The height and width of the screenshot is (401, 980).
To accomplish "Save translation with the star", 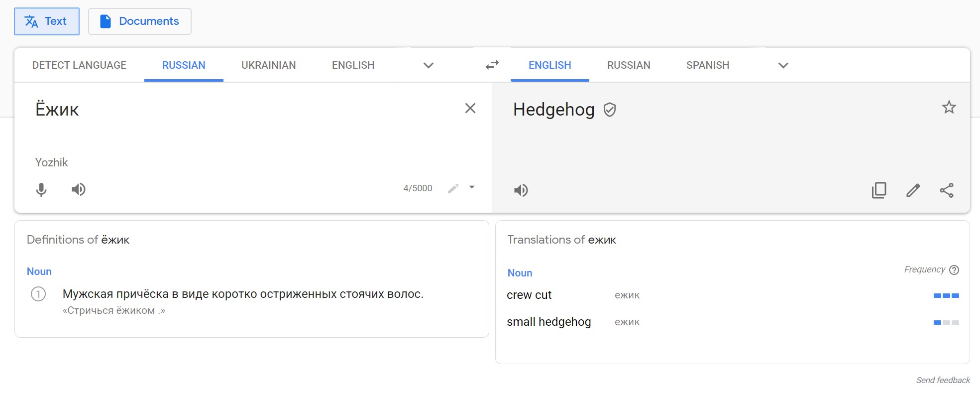I will (x=949, y=108).
